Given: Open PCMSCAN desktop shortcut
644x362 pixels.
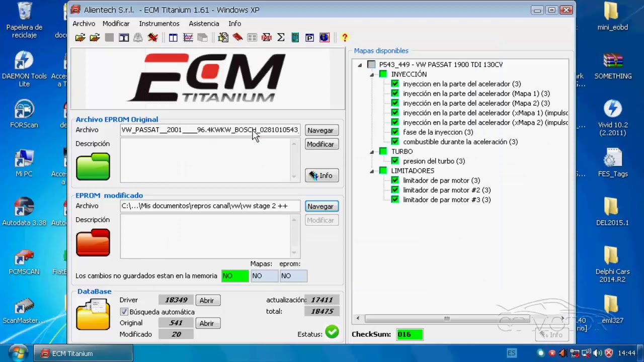Looking at the screenshot, I should click(24, 262).
